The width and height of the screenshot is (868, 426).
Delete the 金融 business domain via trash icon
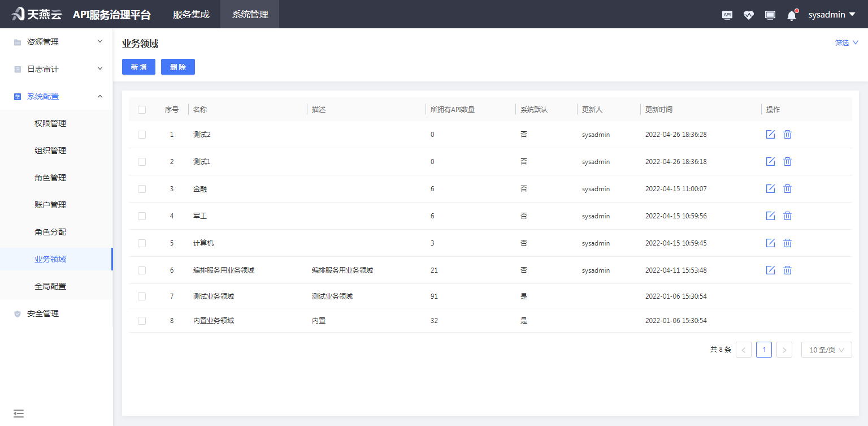[x=787, y=188]
